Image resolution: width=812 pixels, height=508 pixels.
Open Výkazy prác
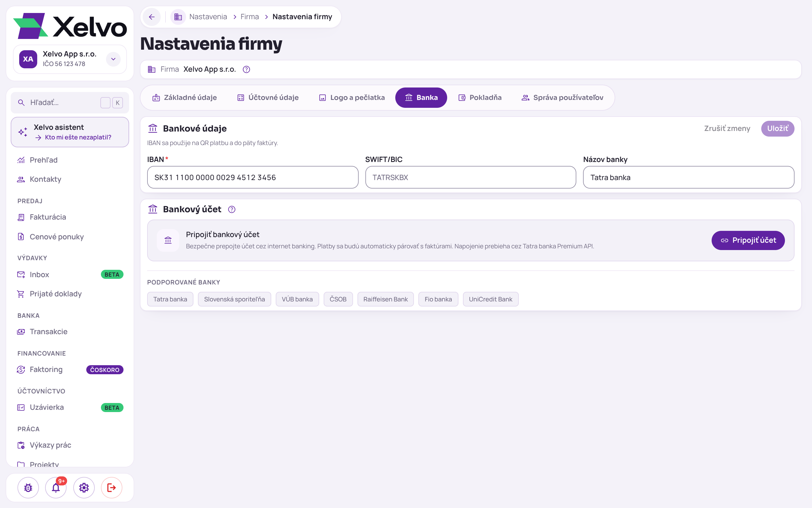tap(70, 445)
